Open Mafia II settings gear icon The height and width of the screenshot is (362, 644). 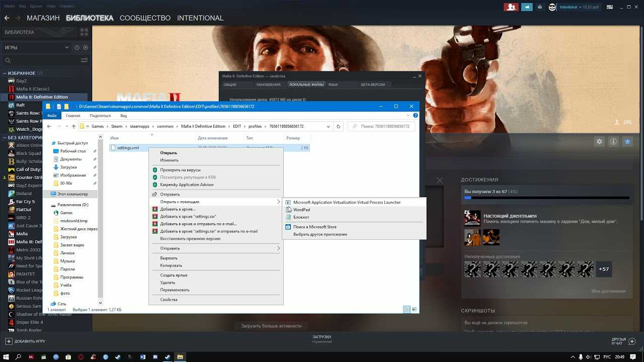[599, 142]
